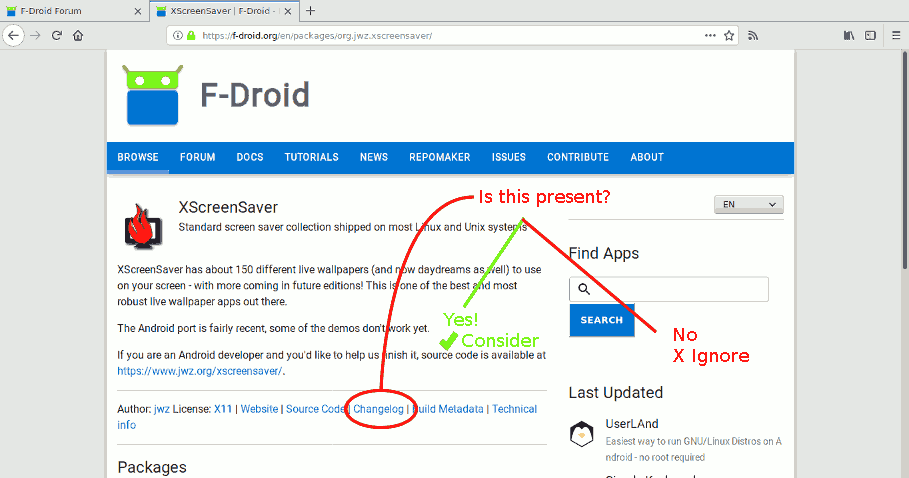
Task: Open the page actions three-dot menu
Action: [710, 35]
